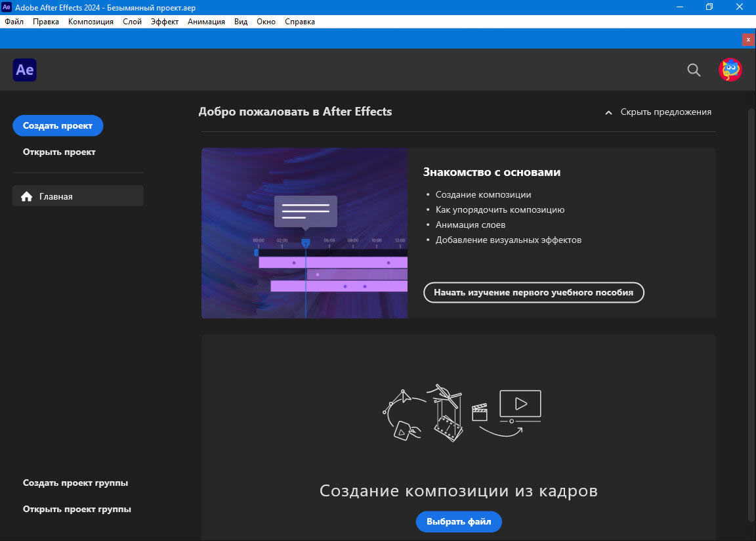Click the Создать проект button
This screenshot has height=541, width=756.
point(58,125)
